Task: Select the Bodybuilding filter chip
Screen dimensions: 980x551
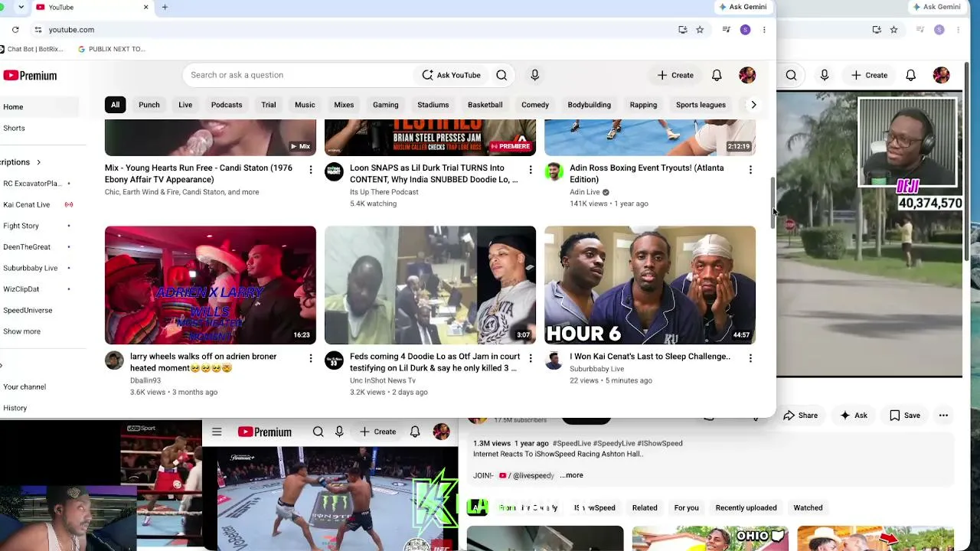Action: (589, 105)
